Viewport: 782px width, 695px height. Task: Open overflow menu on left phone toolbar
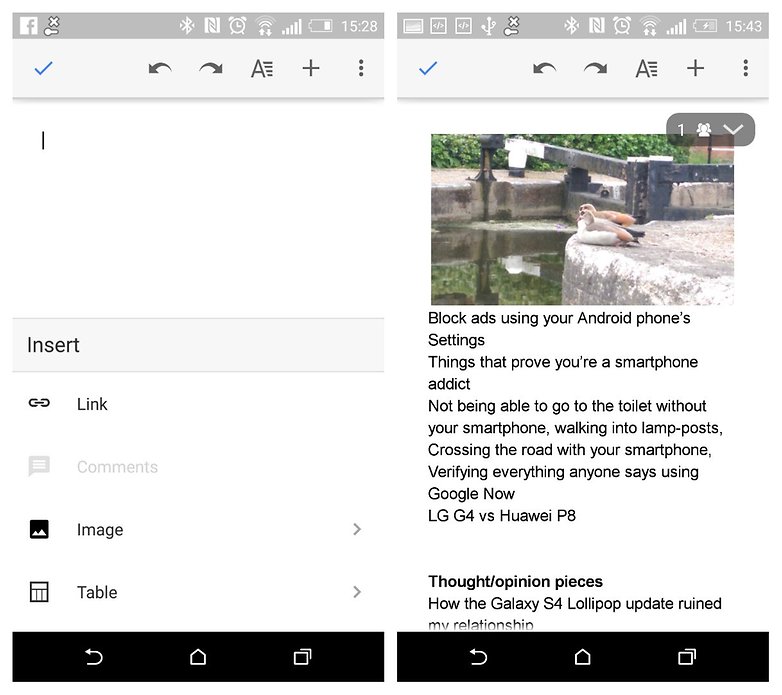click(x=361, y=68)
